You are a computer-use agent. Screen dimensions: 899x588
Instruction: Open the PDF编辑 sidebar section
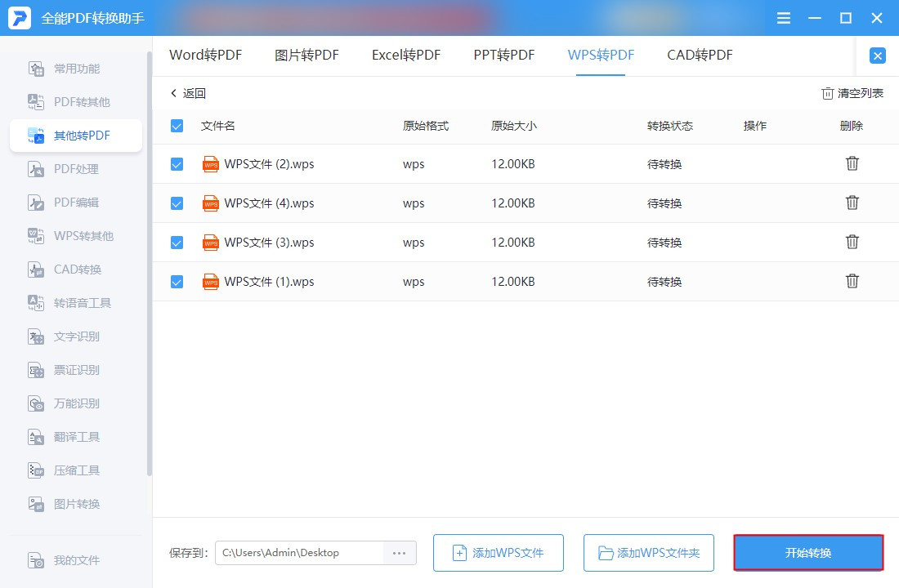64,203
